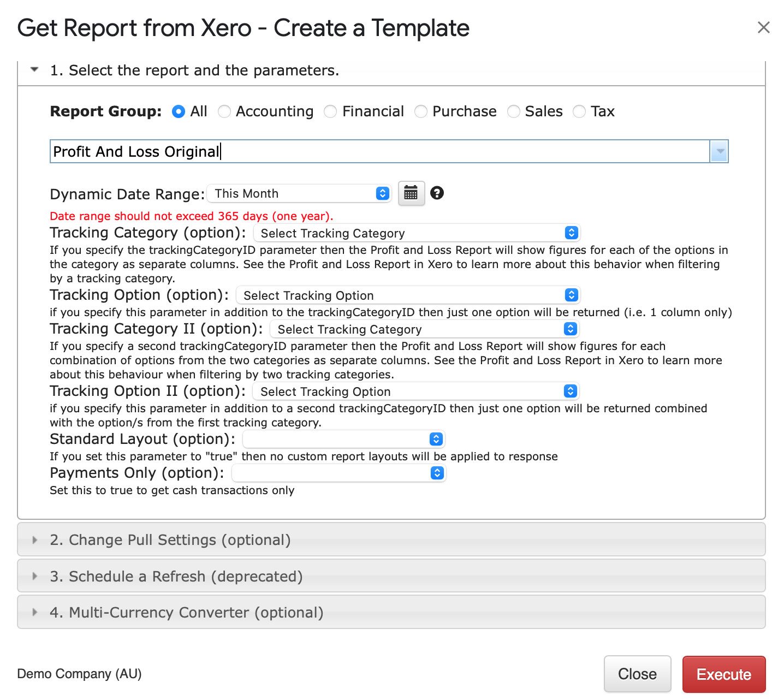Open the Payments Only dropdown
Screen dimensions: 772x700
pos(339,473)
